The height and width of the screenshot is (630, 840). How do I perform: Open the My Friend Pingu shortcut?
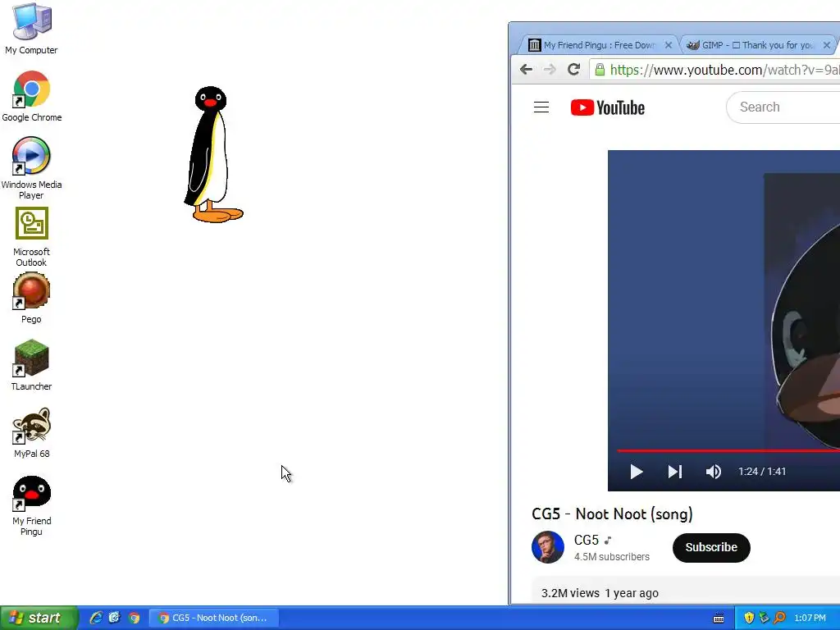pos(32,505)
